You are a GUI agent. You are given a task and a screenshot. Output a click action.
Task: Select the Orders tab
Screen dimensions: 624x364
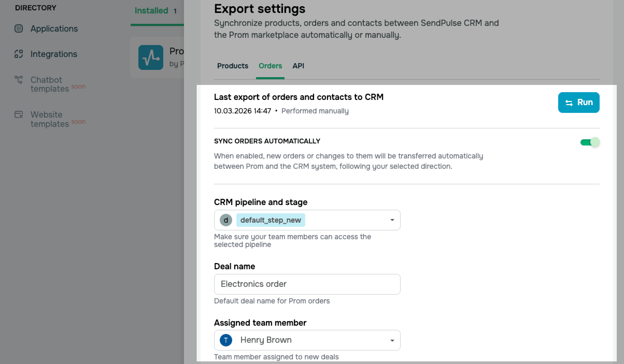270,66
